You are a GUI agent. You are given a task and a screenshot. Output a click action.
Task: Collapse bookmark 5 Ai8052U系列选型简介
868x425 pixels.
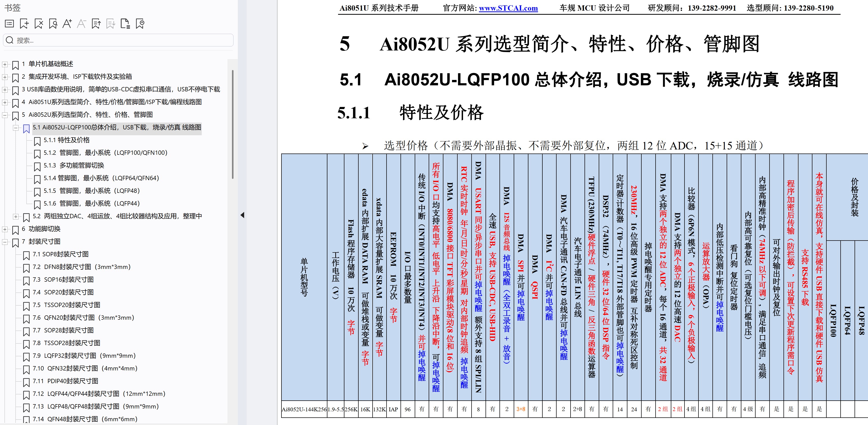pos(5,115)
